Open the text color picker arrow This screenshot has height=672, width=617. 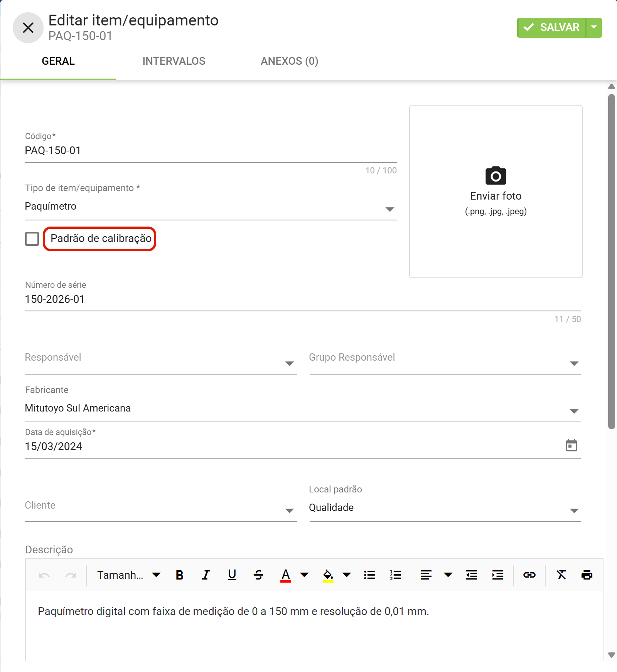coord(304,575)
